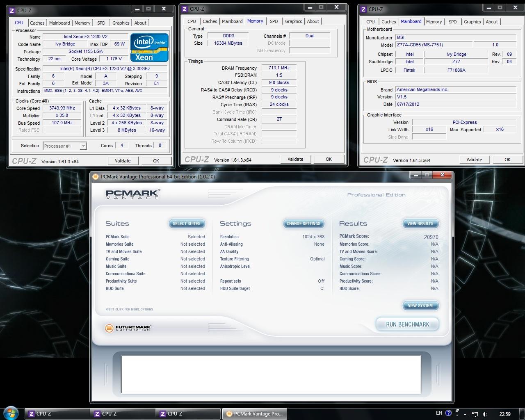Image resolution: width=525 pixels, height=420 pixels.
Task: Click Validate in the CPU window
Action: pos(123,161)
